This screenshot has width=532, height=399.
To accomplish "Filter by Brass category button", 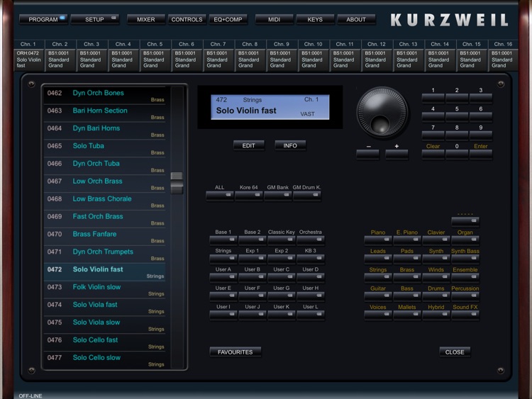I will pyautogui.click(x=407, y=277).
